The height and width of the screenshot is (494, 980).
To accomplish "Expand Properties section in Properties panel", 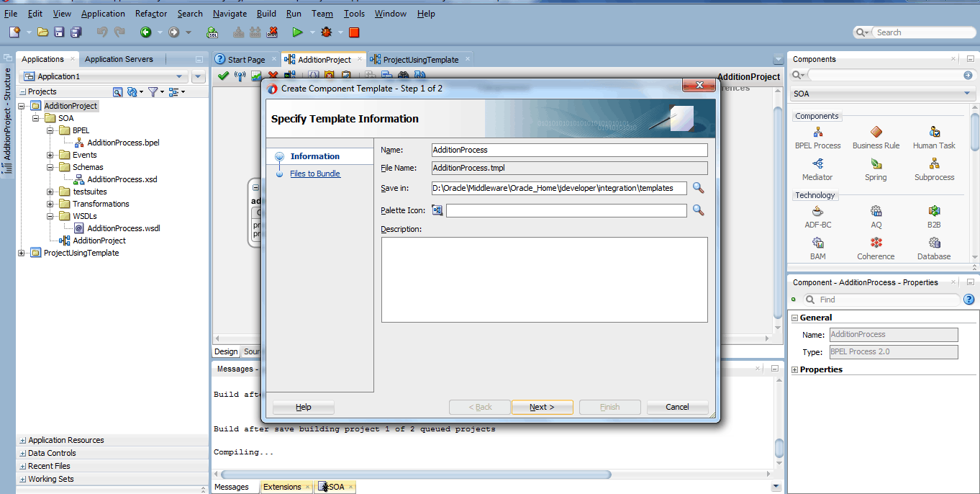I will [794, 369].
